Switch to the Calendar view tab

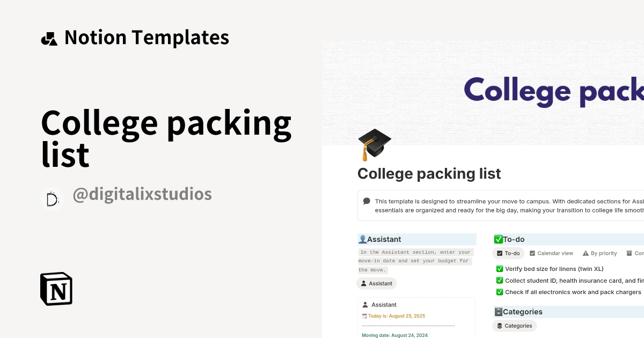click(x=553, y=253)
